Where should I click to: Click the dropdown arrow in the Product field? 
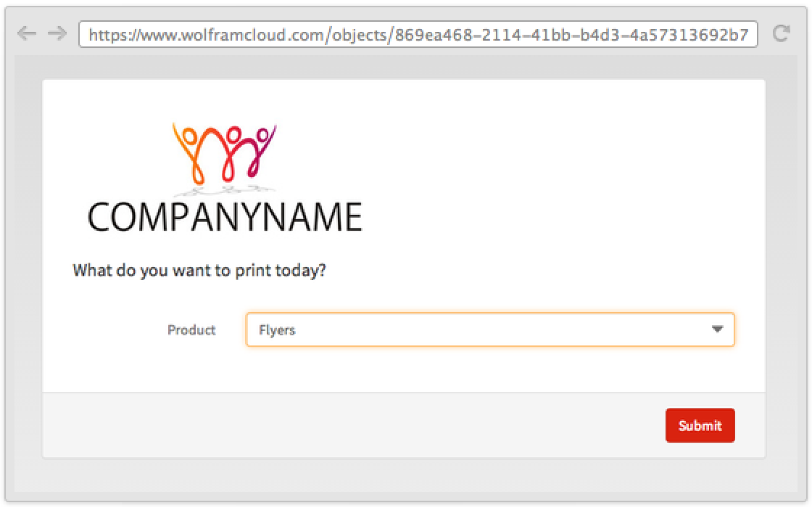[x=717, y=329]
